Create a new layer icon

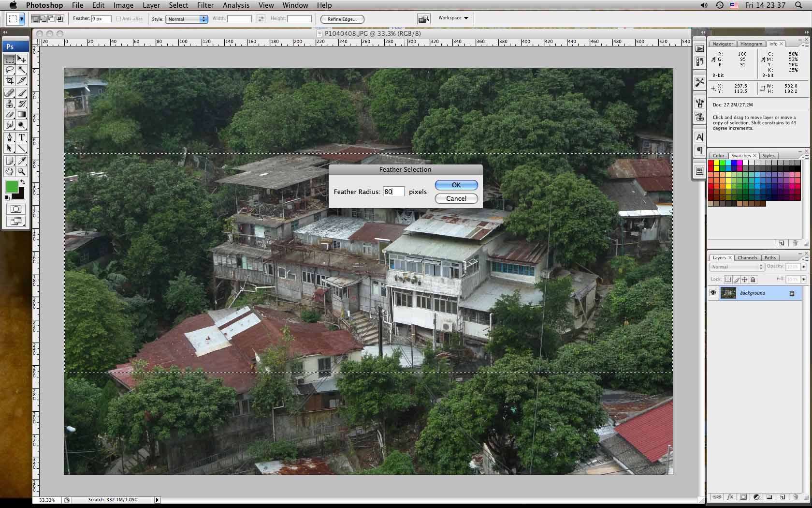(783, 497)
